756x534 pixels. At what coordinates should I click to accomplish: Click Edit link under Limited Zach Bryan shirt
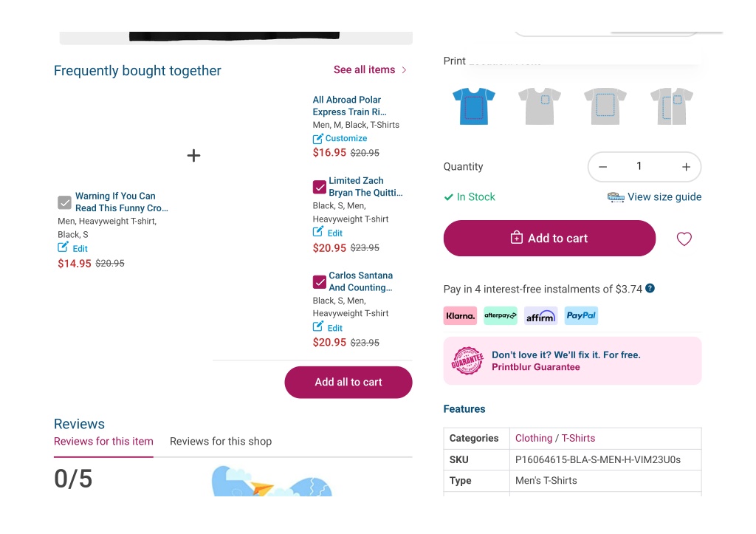(x=335, y=233)
